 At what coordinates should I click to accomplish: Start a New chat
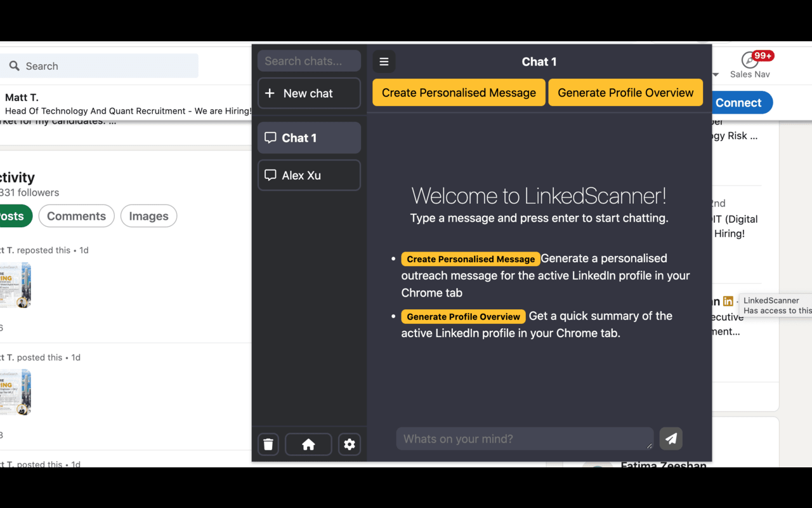click(309, 93)
